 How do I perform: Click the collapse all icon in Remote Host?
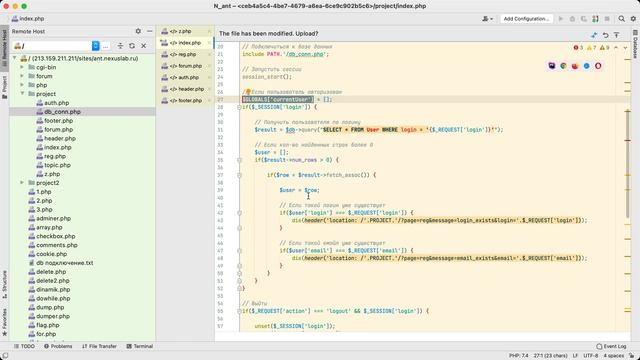[120, 46]
